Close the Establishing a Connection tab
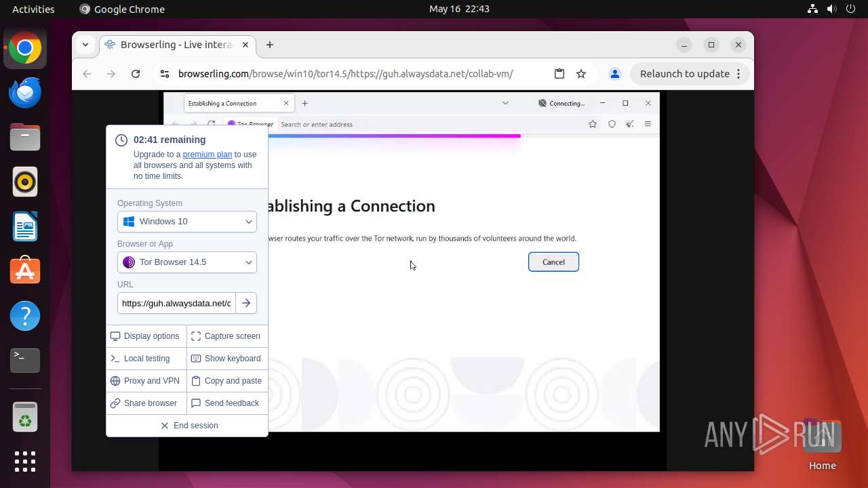The image size is (868, 488). (x=286, y=104)
